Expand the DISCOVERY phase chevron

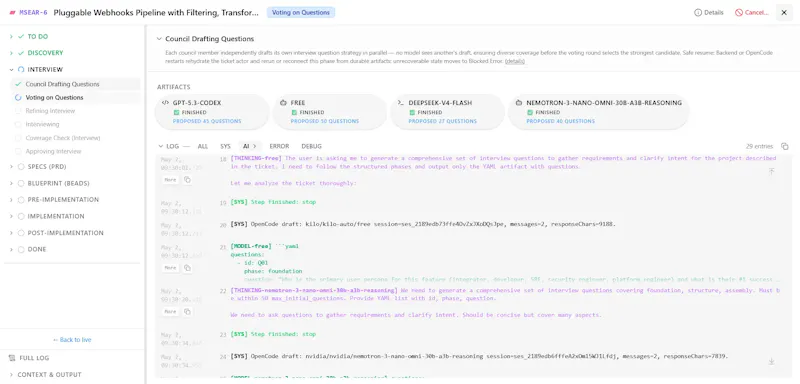coord(11,53)
